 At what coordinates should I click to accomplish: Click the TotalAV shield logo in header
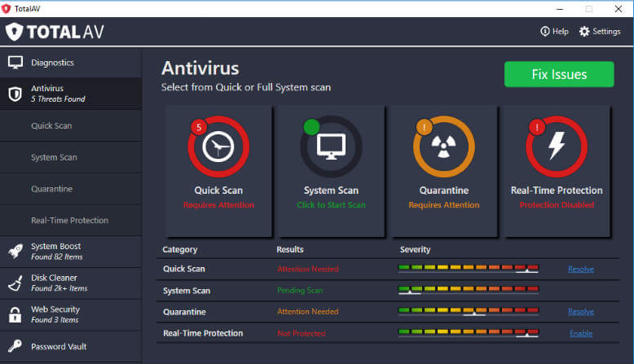14,32
